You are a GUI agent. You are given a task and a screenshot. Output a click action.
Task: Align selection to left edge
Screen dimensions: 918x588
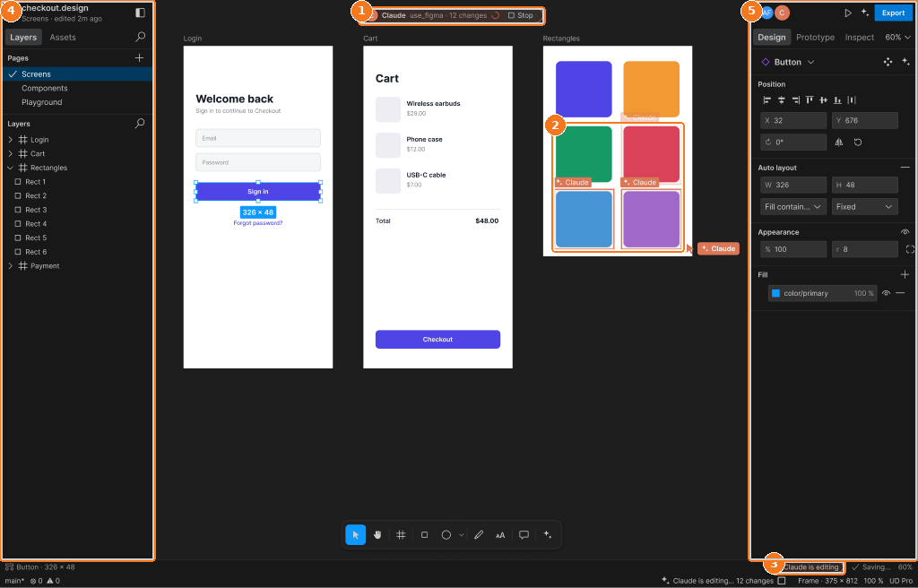point(767,100)
